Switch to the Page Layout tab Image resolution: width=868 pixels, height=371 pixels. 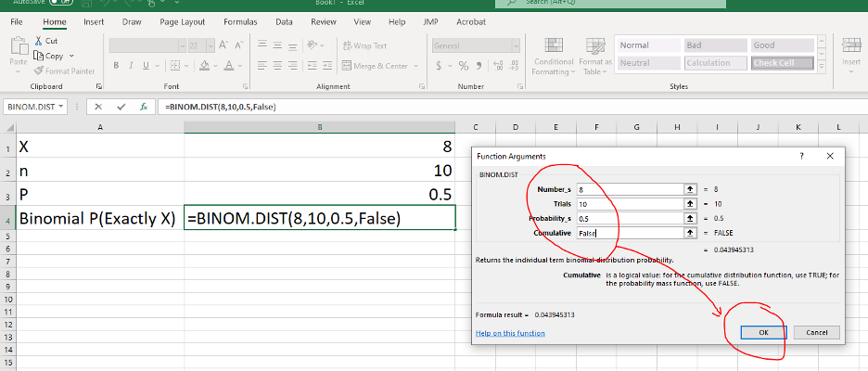click(x=182, y=22)
